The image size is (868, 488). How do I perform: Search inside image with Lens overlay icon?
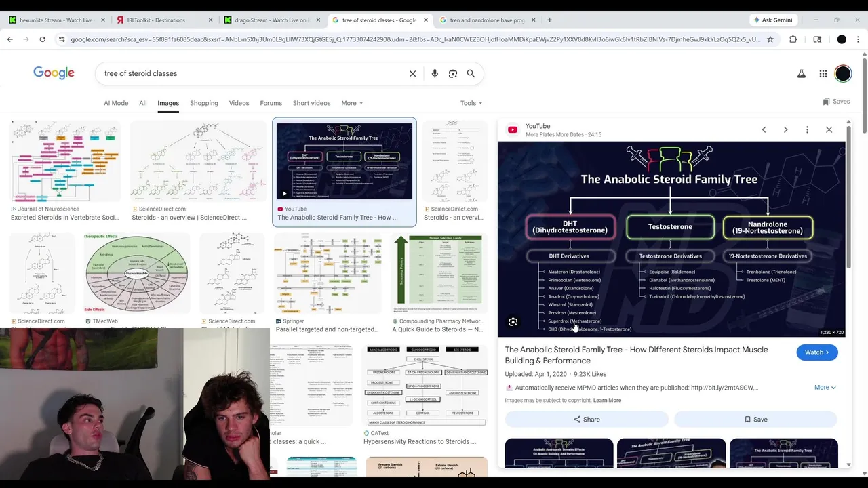513,322
